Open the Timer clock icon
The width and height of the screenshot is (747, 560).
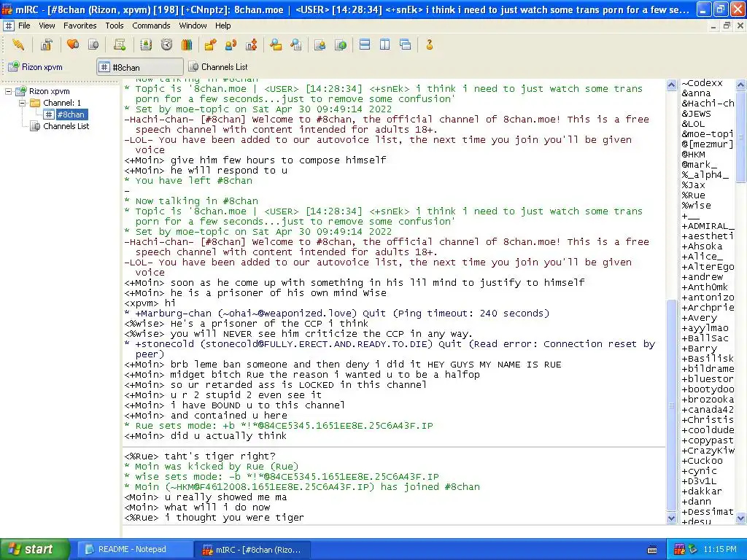tap(166, 44)
